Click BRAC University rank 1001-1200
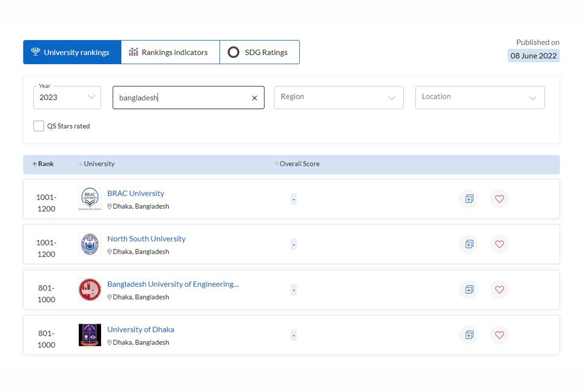Image resolution: width=585 pixels, height=392 pixels. coord(46,203)
